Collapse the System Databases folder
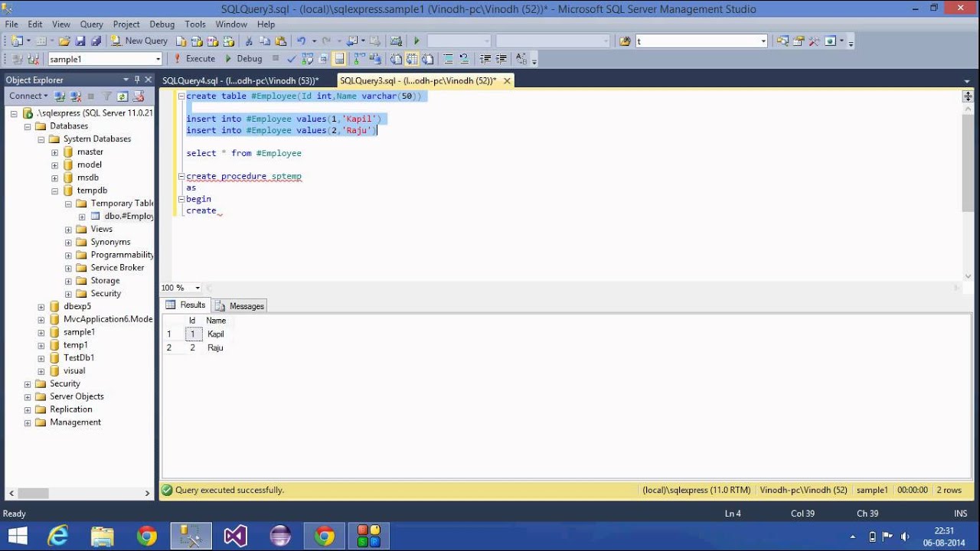Image resolution: width=980 pixels, height=551 pixels. [41, 139]
